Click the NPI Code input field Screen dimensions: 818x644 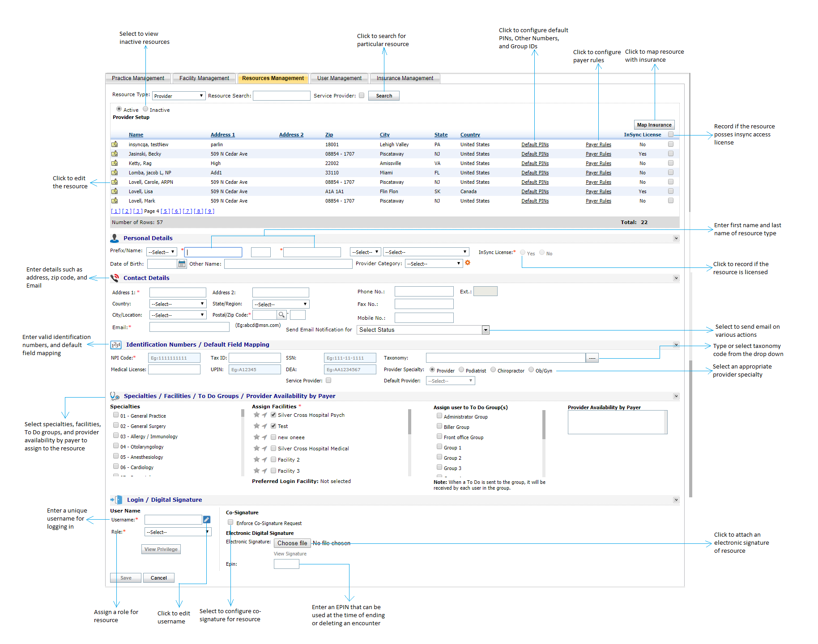175,358
